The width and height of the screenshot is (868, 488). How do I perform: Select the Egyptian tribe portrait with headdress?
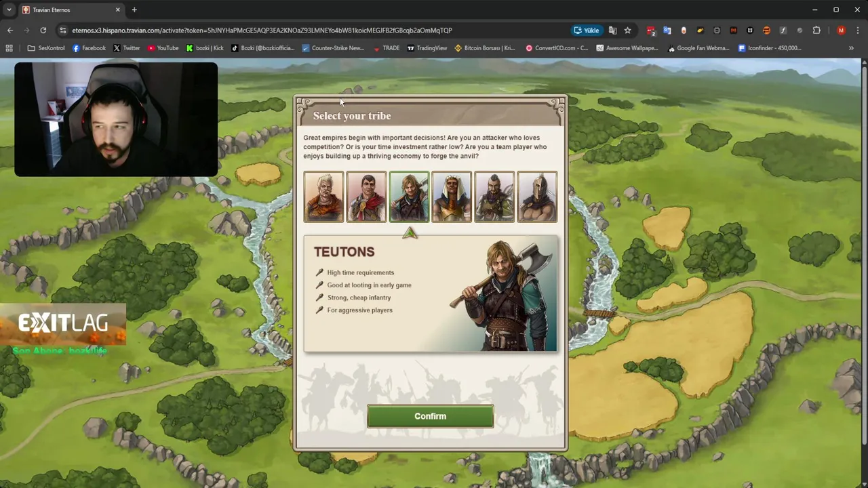452,197
